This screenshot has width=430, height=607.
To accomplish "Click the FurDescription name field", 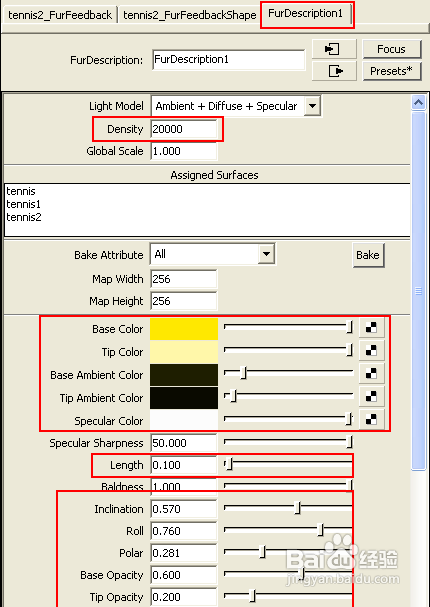I will [229, 60].
